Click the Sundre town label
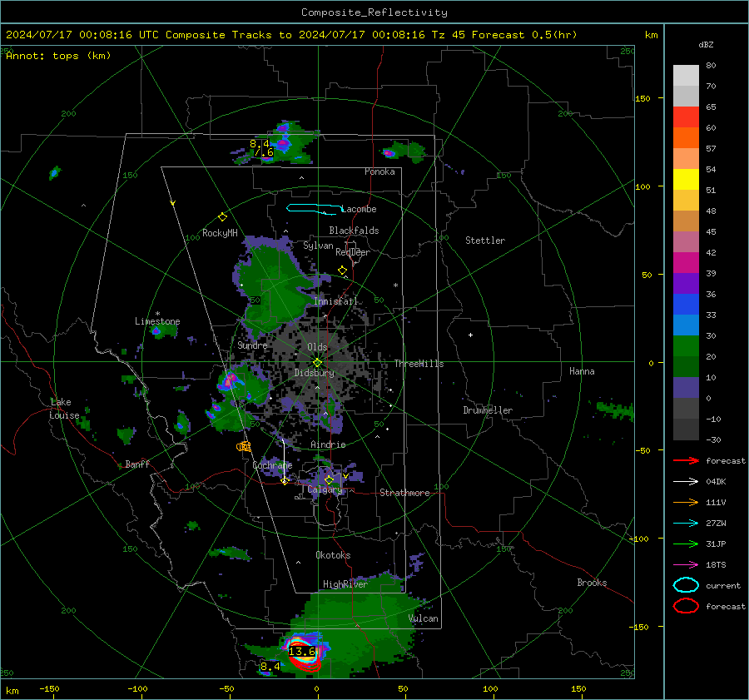 tap(252, 345)
